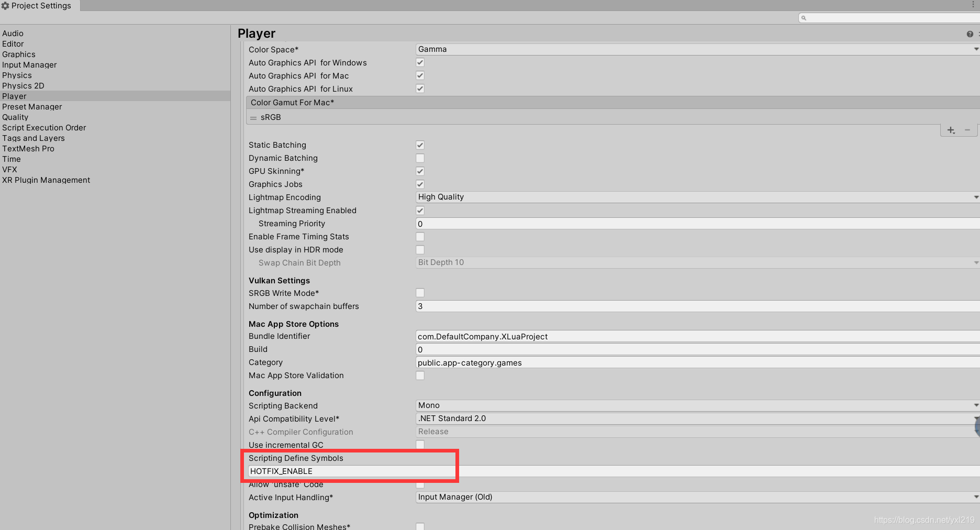Toggle GPU Skinning checkbox
980x530 pixels.
click(420, 171)
